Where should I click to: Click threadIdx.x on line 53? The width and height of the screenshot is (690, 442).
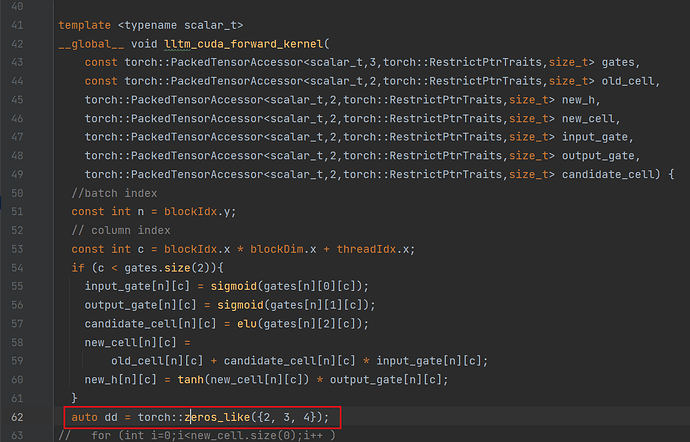(373, 249)
